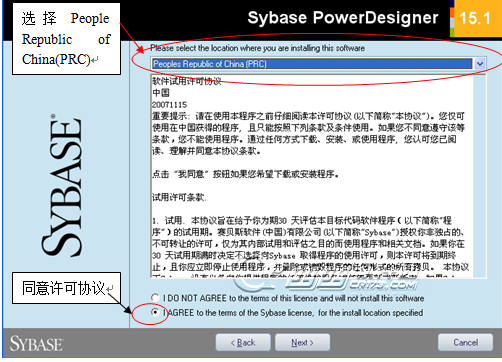Click the 中国 line in license text
The width and height of the screenshot is (502, 362).
pyautogui.click(x=161, y=93)
